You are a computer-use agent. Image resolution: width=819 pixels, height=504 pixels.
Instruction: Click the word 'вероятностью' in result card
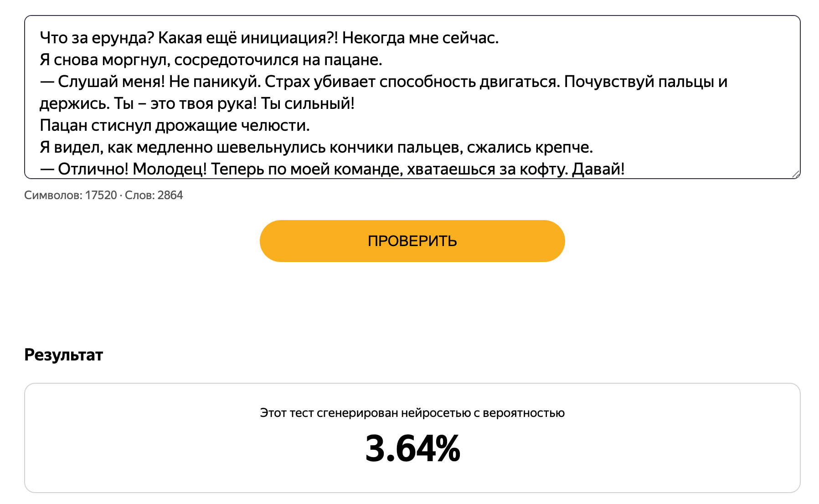(x=524, y=413)
